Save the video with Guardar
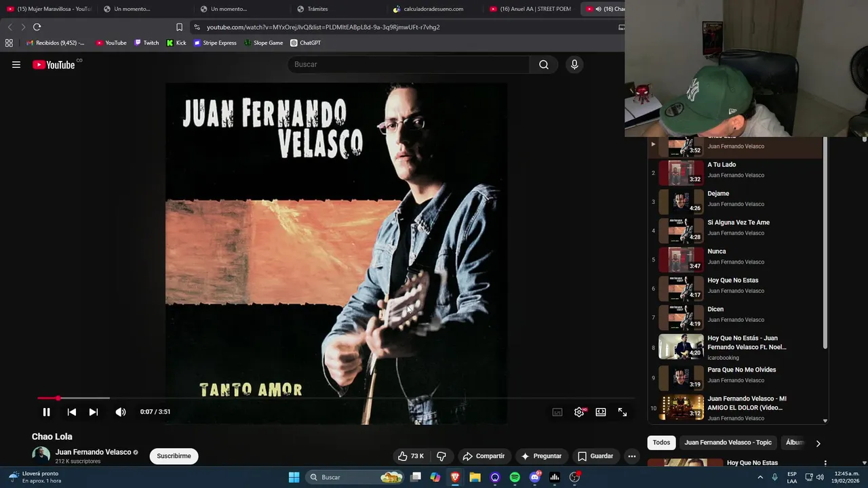The width and height of the screenshot is (868, 488). point(595,456)
